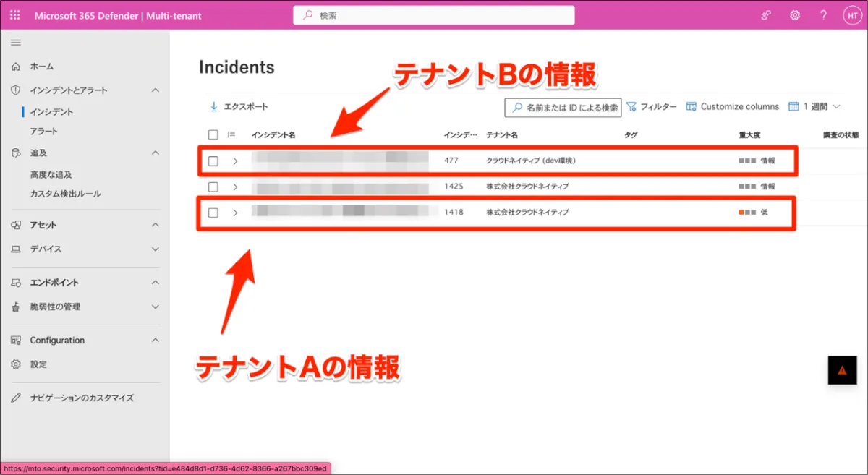This screenshot has height=475, width=868.
Task: Select インシデント in the sidebar
Action: 51,112
